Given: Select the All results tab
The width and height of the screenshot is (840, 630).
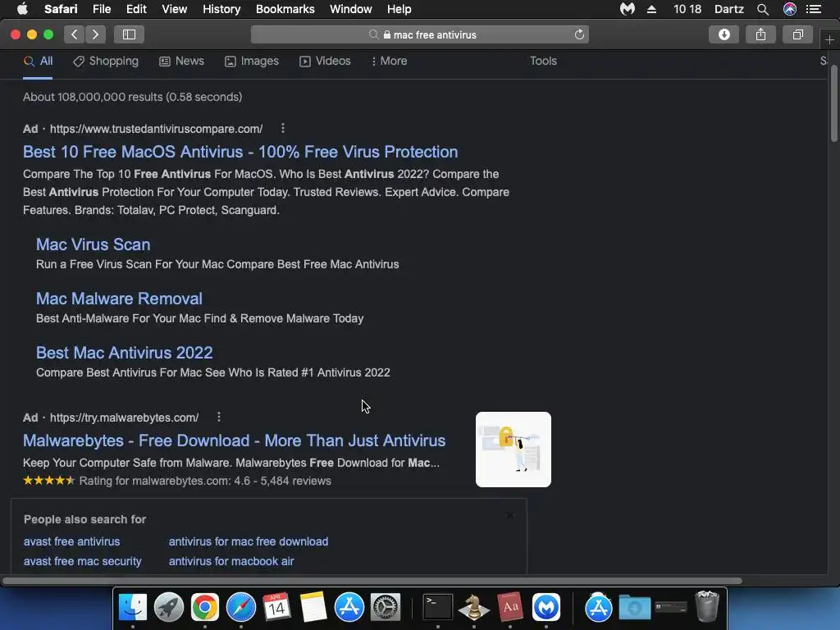Looking at the screenshot, I should pyautogui.click(x=38, y=61).
